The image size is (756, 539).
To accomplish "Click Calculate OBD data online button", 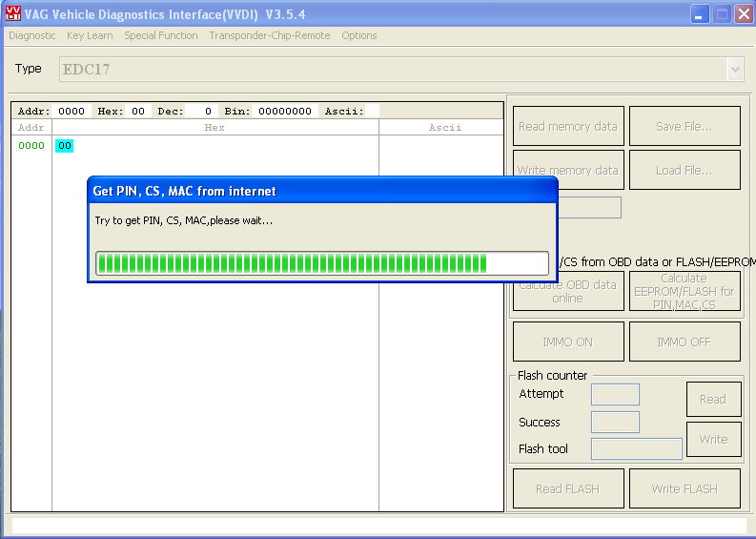I will [568, 292].
